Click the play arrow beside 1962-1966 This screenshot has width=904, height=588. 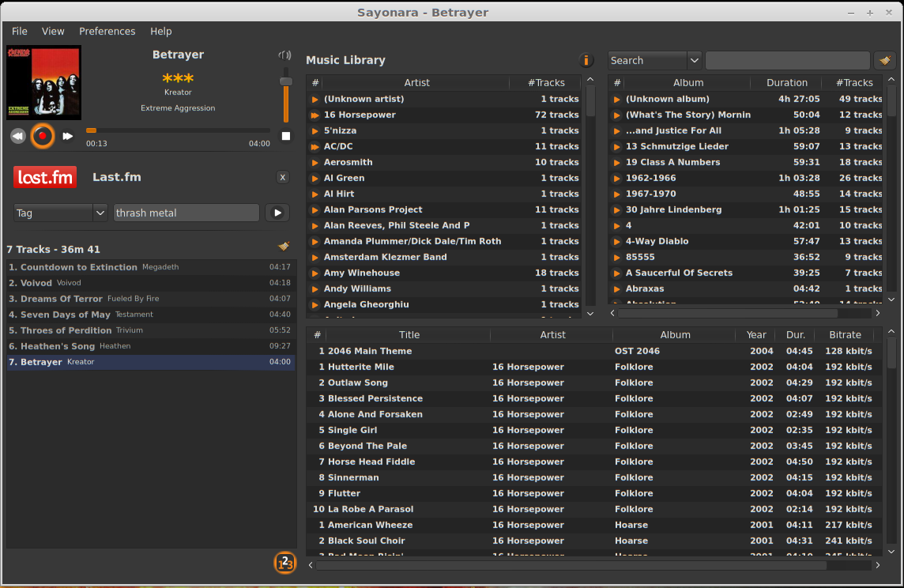click(x=617, y=178)
